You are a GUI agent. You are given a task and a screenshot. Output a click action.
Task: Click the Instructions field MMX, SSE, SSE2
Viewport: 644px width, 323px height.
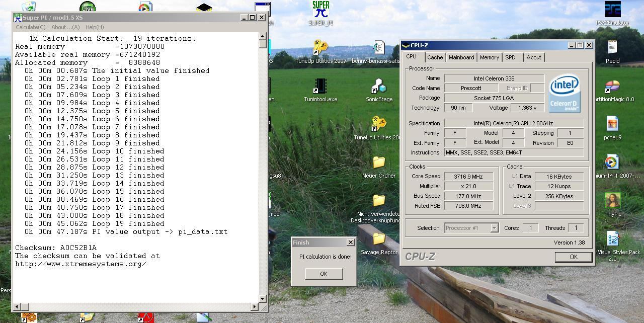[x=514, y=152]
